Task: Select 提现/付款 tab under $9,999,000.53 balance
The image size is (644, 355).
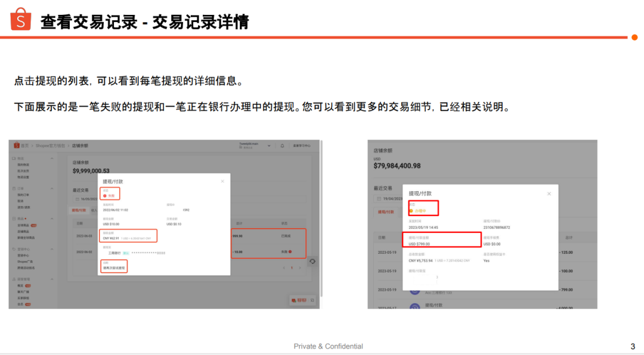Action: click(x=79, y=210)
